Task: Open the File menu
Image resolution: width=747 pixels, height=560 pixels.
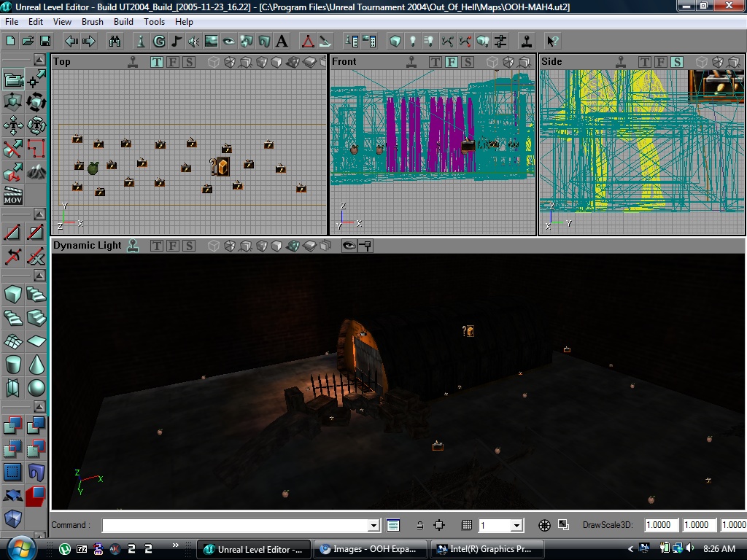Action: coord(12,22)
